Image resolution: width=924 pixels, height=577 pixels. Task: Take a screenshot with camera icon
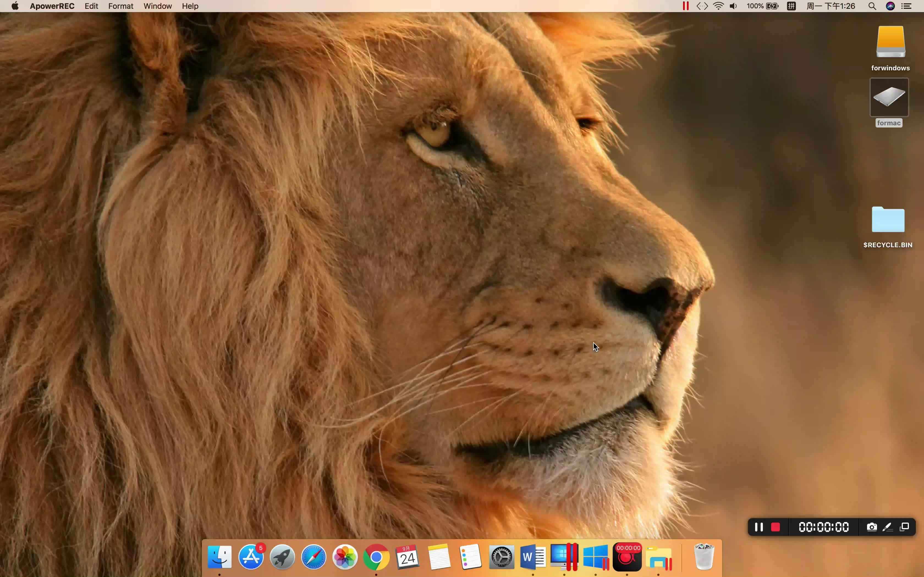871,527
